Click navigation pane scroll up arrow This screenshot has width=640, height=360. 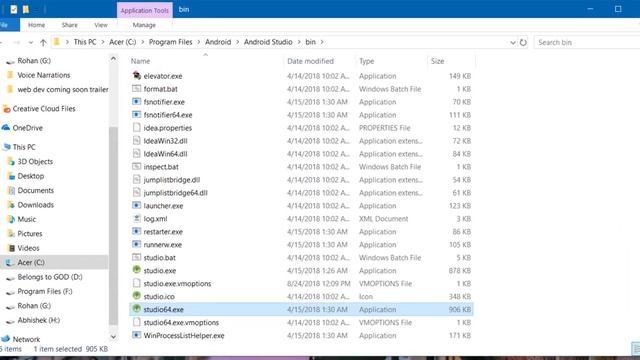(113, 59)
